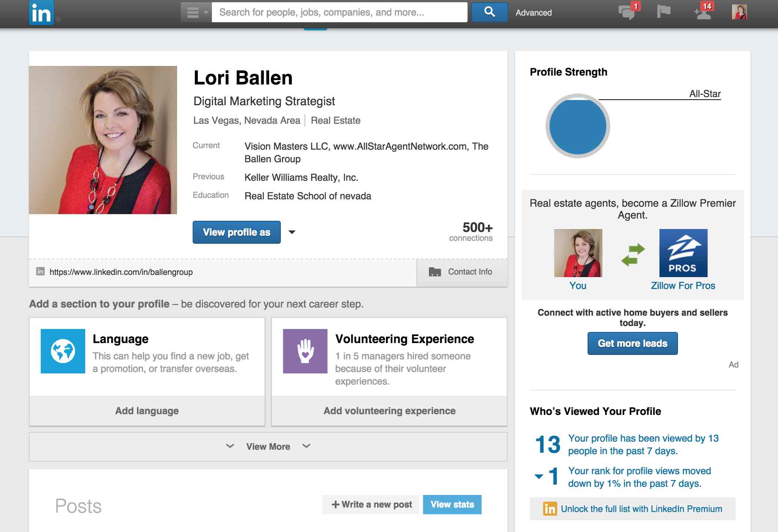Image resolution: width=778 pixels, height=532 pixels.
Task: Click the search input field
Action: (339, 12)
